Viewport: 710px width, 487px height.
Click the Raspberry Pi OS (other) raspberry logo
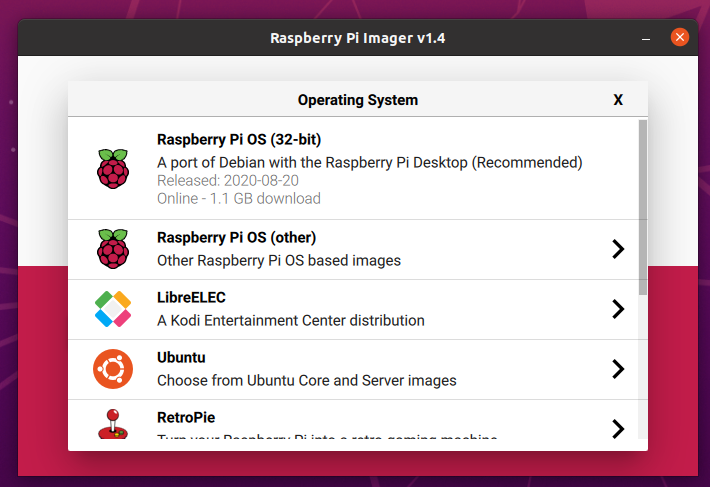pos(113,248)
